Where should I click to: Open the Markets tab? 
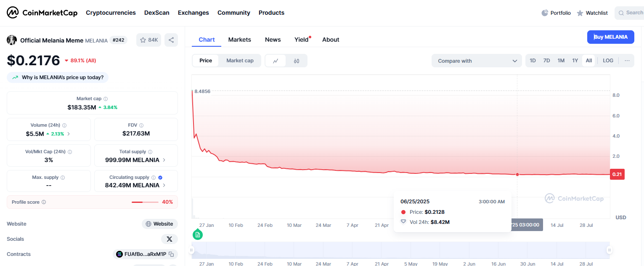pyautogui.click(x=239, y=40)
